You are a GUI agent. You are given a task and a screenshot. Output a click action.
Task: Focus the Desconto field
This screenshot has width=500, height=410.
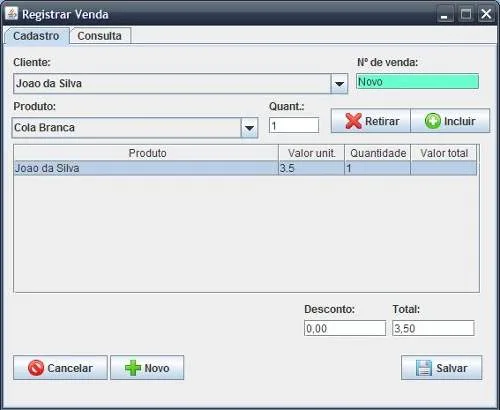coord(345,328)
